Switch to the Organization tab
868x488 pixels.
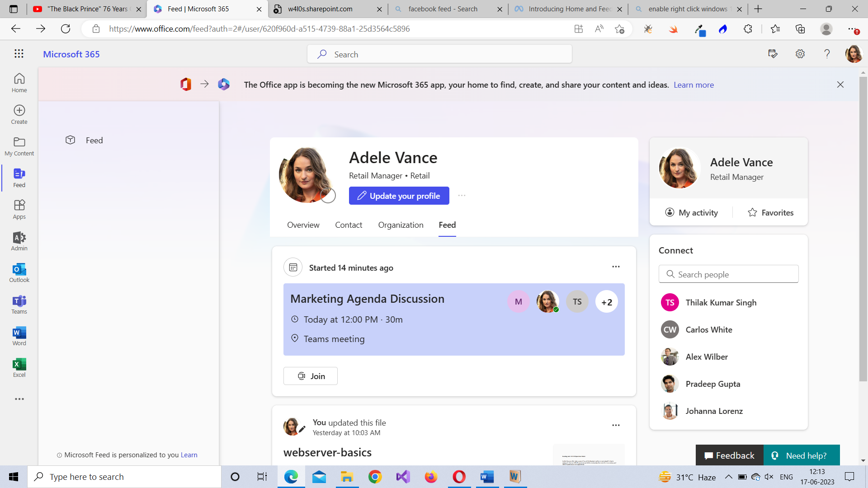click(401, 225)
